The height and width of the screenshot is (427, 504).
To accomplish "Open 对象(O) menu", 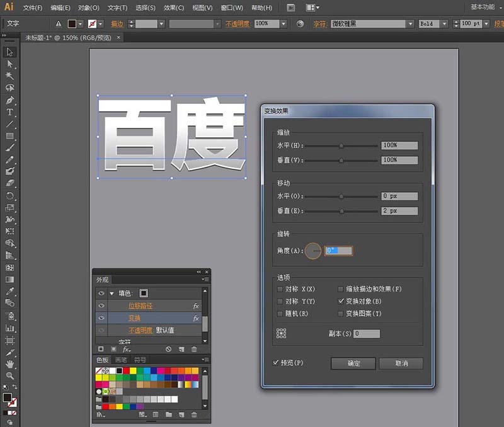I will 89,8.
